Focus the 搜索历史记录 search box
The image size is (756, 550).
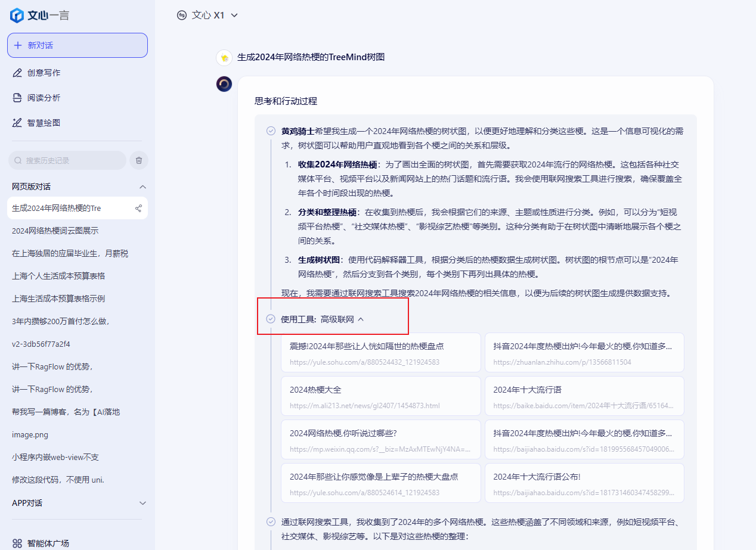tap(67, 160)
